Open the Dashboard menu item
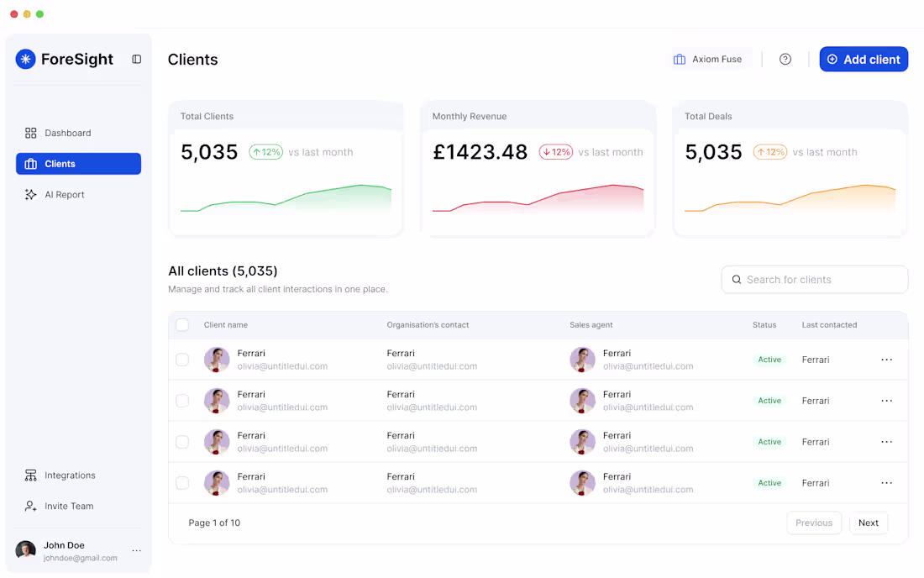Viewport: 924px width, 578px height. [67, 133]
